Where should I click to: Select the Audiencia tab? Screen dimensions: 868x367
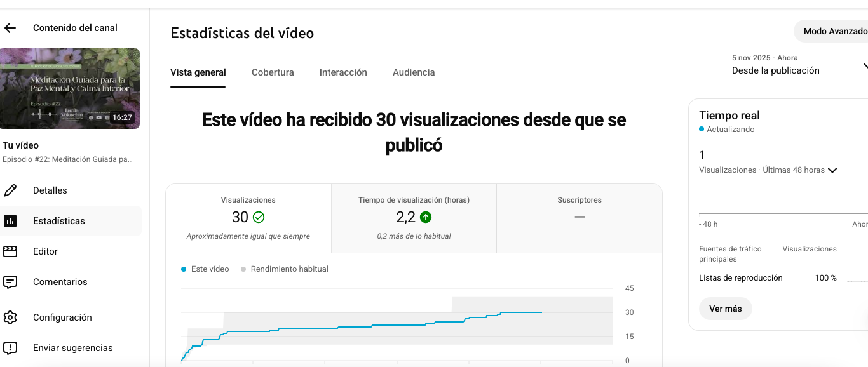[x=414, y=72]
